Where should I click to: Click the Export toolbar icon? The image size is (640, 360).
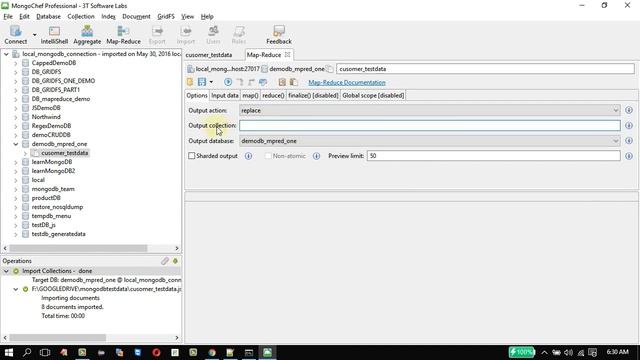(x=157, y=35)
